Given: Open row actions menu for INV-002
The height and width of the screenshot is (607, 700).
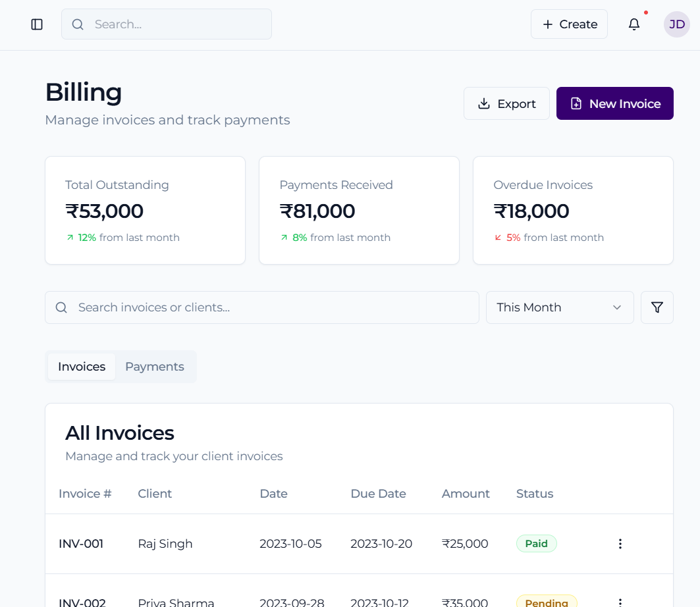Looking at the screenshot, I should 620,602.
